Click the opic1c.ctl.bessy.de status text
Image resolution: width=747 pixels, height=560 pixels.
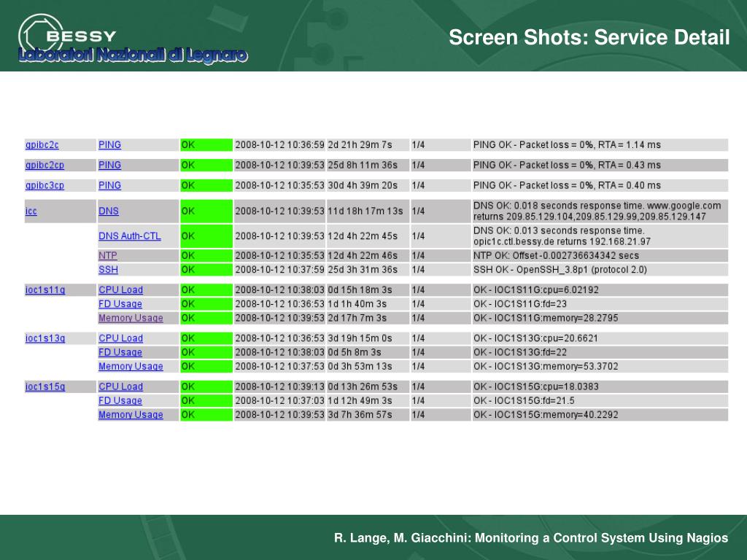[x=562, y=236]
